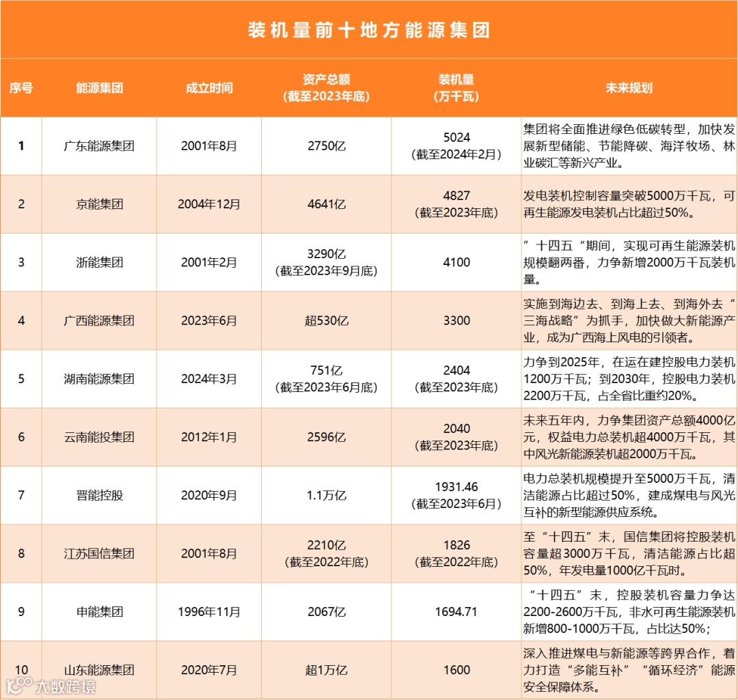Click the 2023年6月 founding date cell
The height and width of the screenshot is (700, 738).
coord(209,321)
